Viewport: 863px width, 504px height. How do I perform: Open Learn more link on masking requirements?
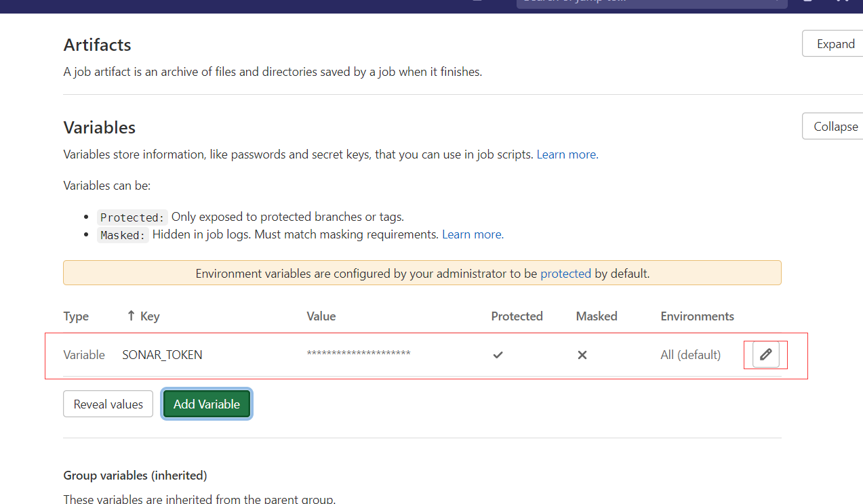[472, 234]
